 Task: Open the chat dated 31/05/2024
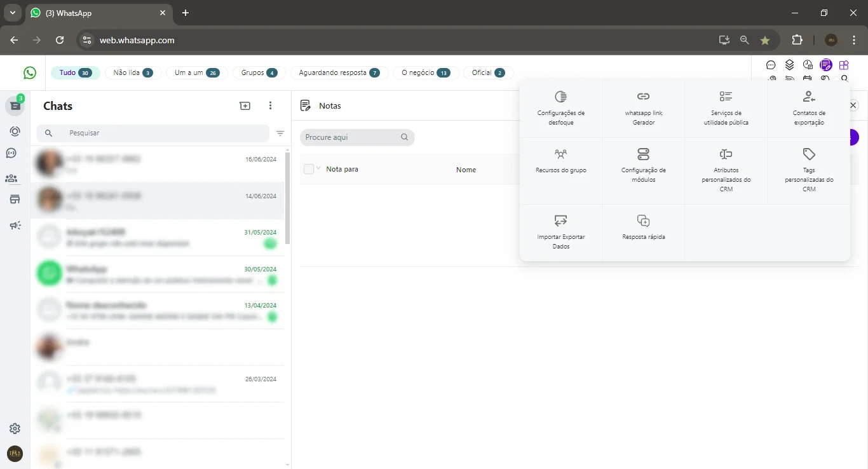pos(158,238)
